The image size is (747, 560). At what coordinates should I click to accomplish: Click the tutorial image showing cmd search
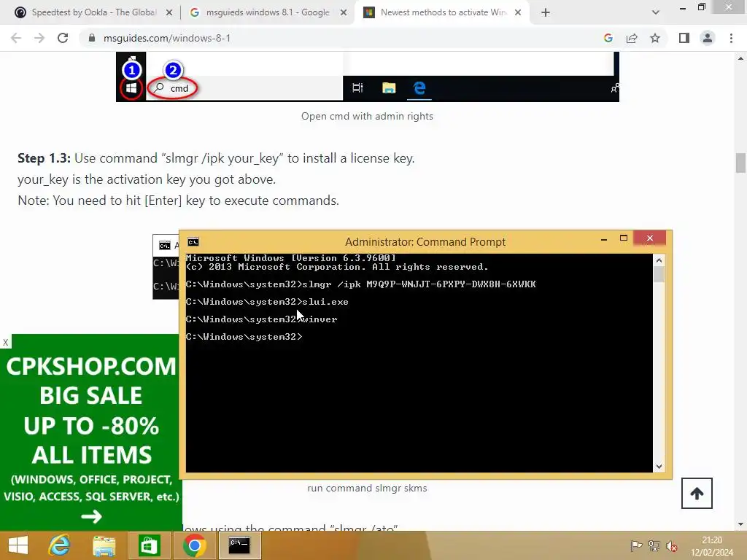[368, 76]
